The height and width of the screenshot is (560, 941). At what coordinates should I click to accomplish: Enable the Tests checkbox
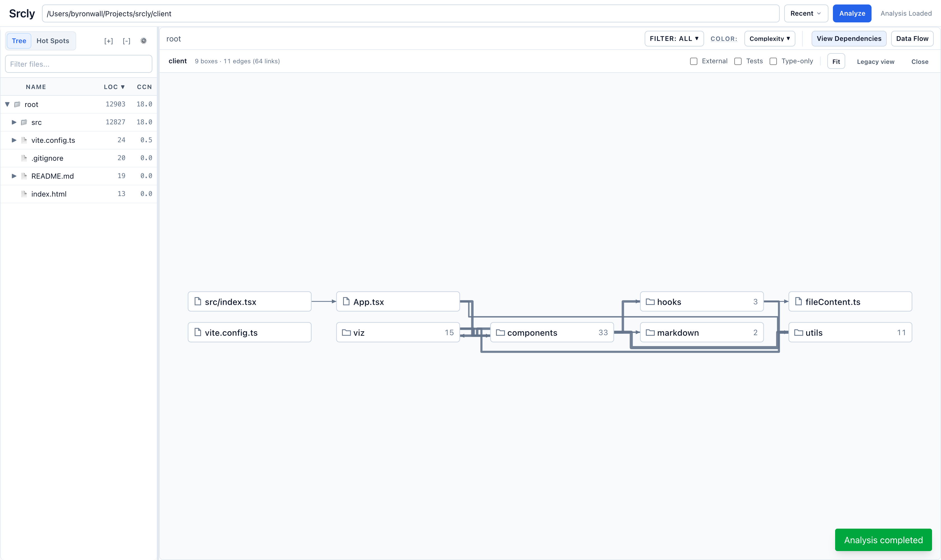pos(738,61)
